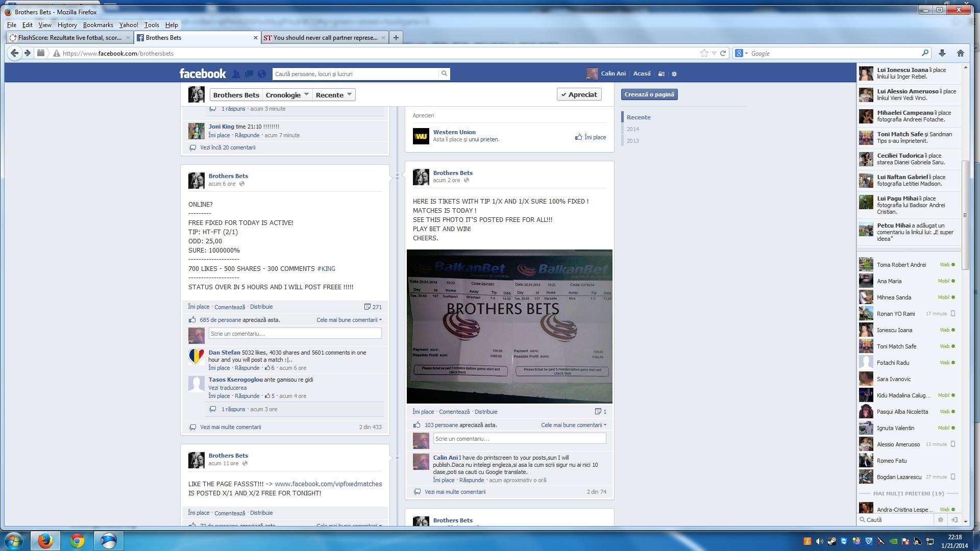The image size is (980, 551).
Task: Open the File menu
Action: point(12,24)
